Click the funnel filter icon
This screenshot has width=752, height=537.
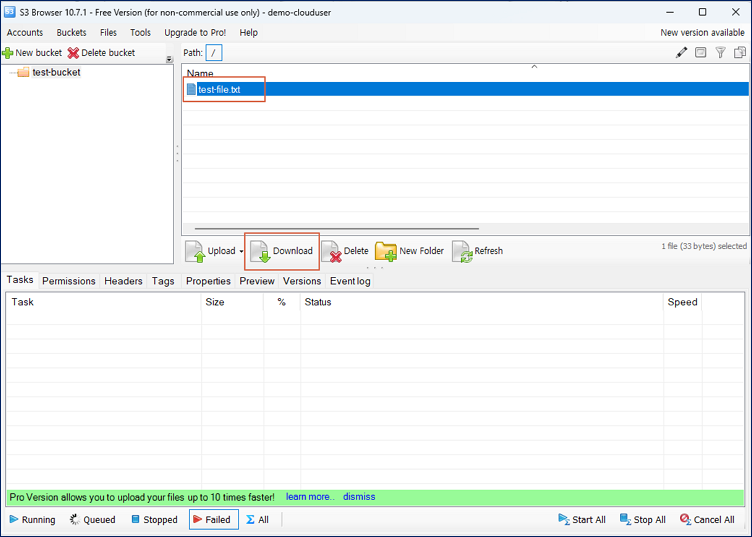point(720,53)
